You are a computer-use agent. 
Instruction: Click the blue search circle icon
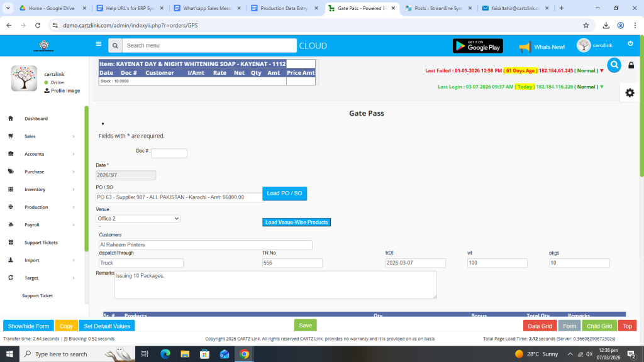pos(614,65)
